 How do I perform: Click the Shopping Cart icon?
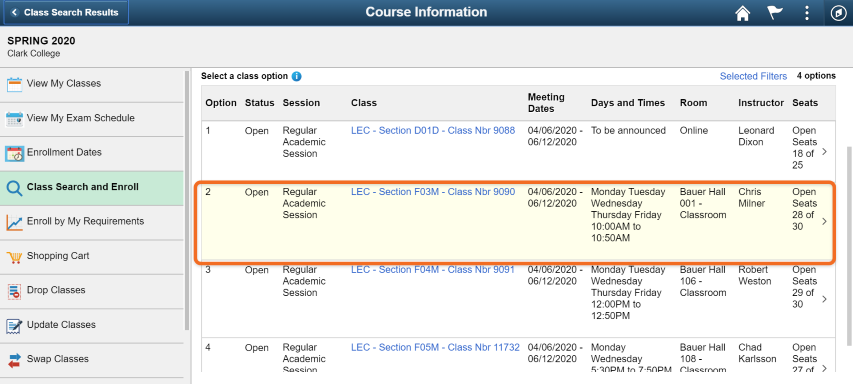(x=14, y=257)
